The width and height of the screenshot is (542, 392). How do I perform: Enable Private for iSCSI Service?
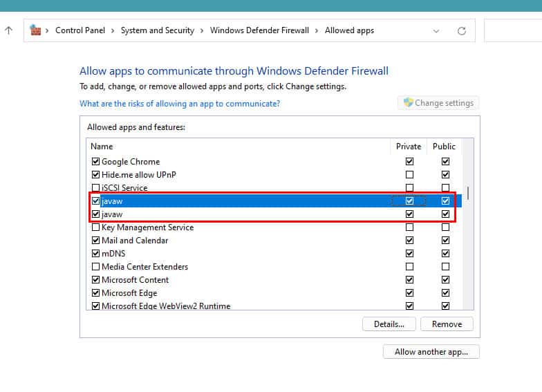(409, 188)
